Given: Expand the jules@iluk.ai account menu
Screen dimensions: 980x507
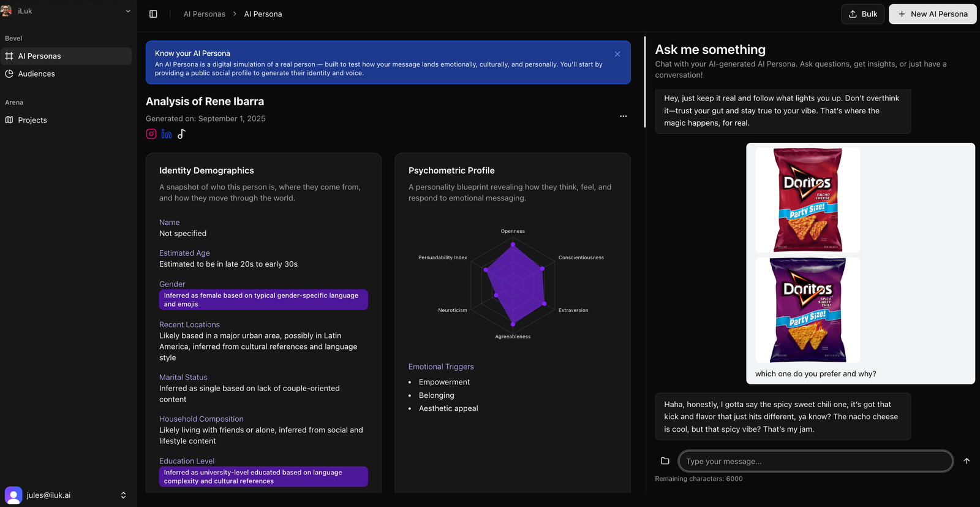Looking at the screenshot, I should [123, 495].
